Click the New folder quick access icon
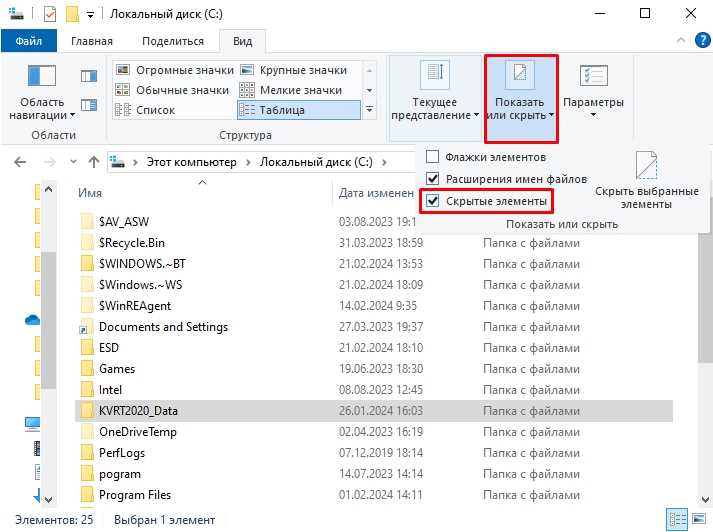Viewport: 713px width, 532px height. [x=72, y=14]
